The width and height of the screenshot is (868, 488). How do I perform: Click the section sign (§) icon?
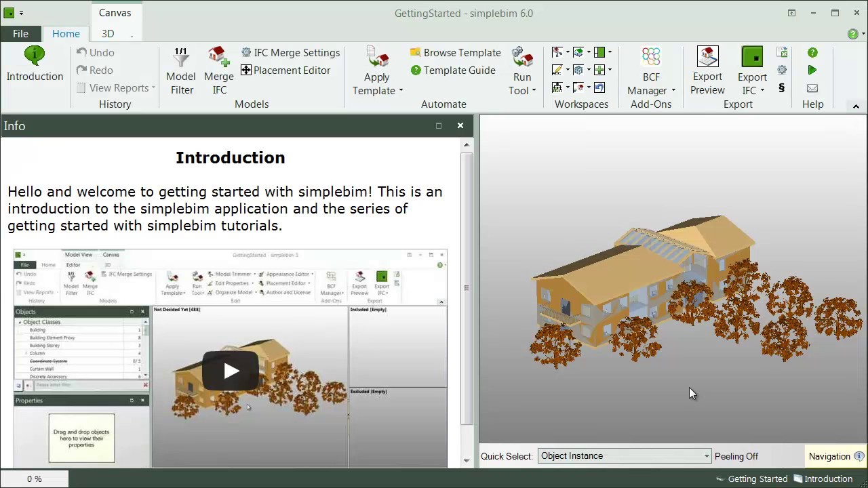pyautogui.click(x=782, y=88)
